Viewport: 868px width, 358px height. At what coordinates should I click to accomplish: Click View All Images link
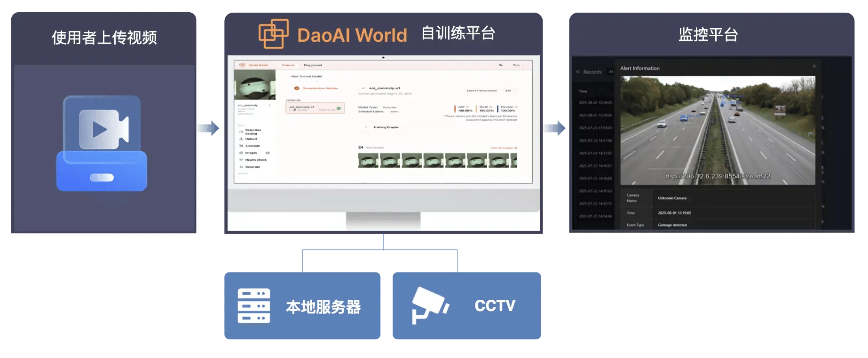point(504,148)
